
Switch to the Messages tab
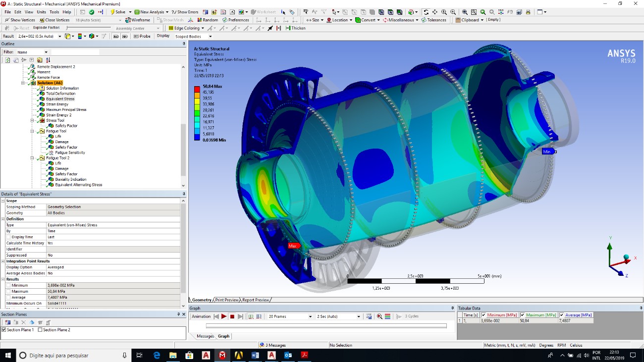pos(205,336)
